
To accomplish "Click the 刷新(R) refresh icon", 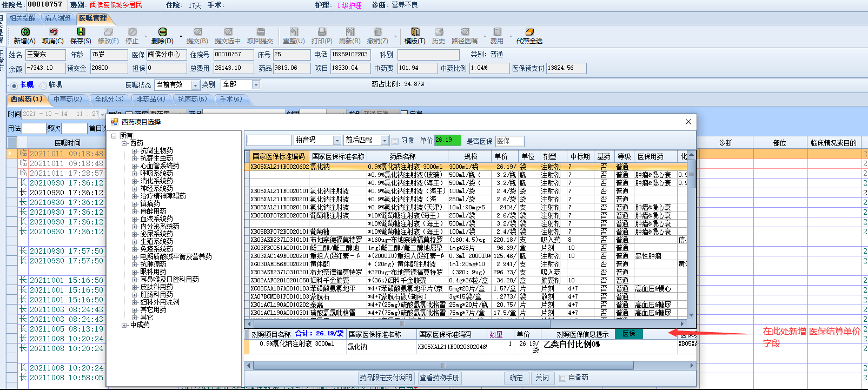I will tap(350, 32).
